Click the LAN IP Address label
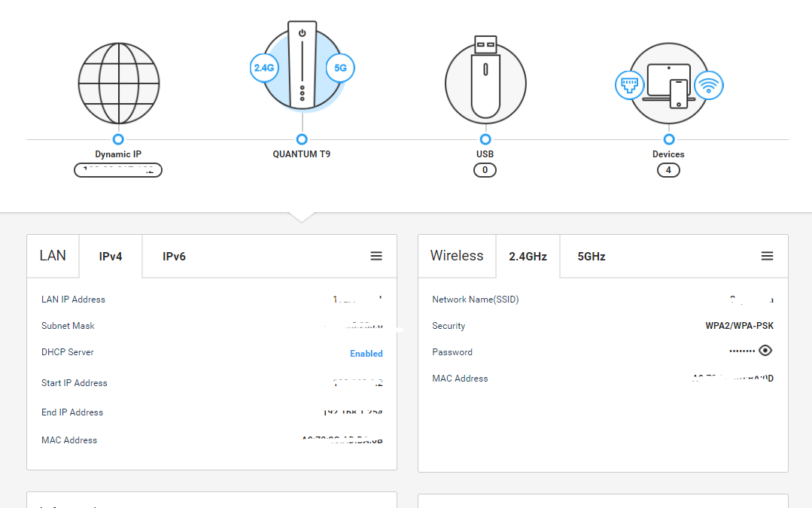Image resolution: width=812 pixels, height=508 pixels. [x=73, y=300]
